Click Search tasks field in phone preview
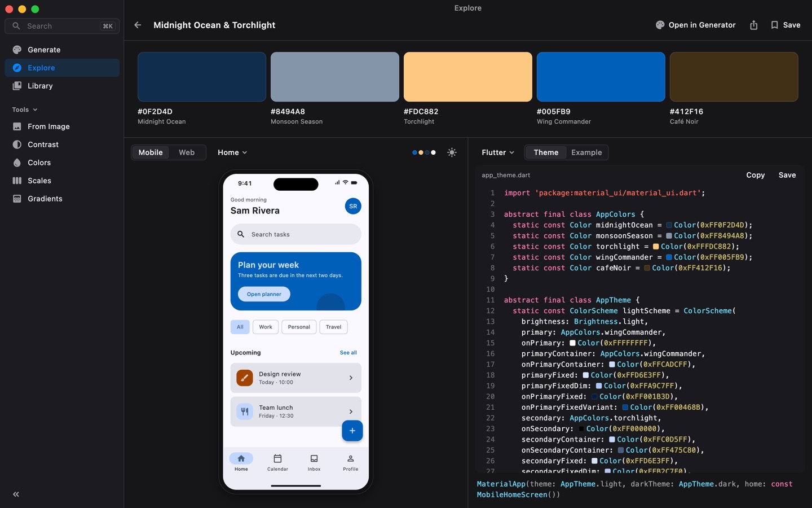812x508 pixels. coord(295,234)
